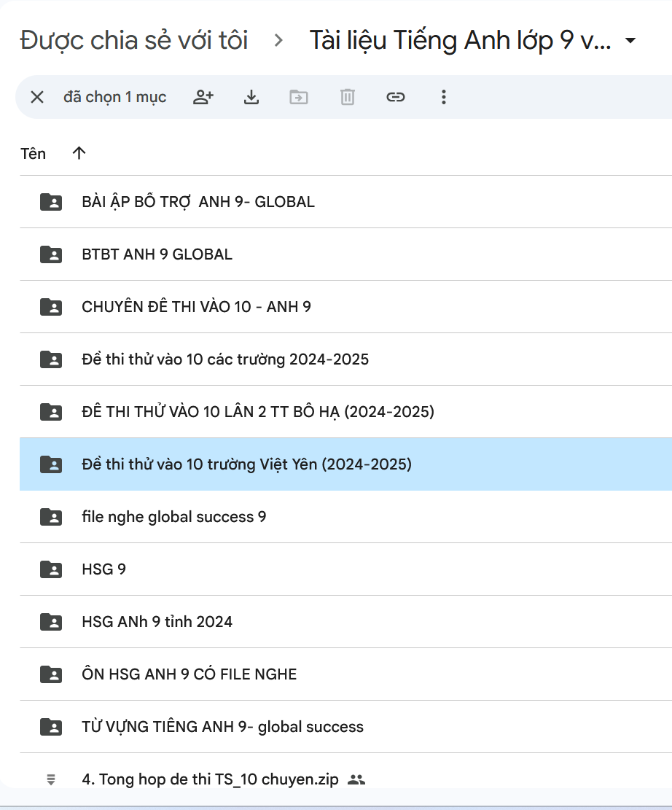
Task: Select the BTBT ANH 9 GLOBAL folder
Action: [x=157, y=254]
